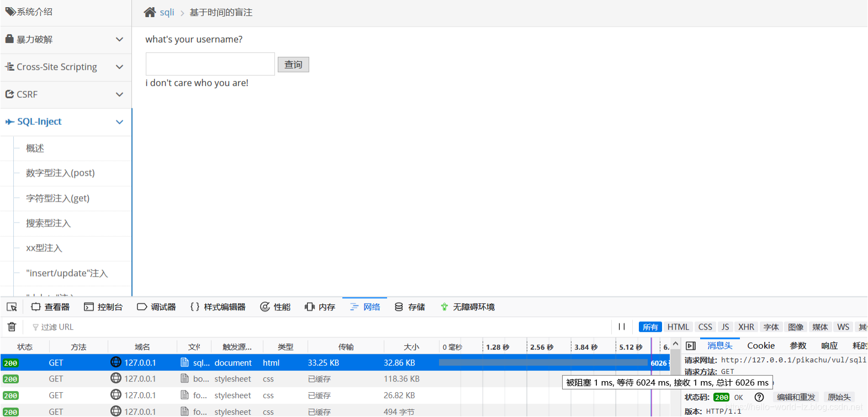Toggle the 所有 filter button
Screen dimensions: 868x417
click(650, 327)
